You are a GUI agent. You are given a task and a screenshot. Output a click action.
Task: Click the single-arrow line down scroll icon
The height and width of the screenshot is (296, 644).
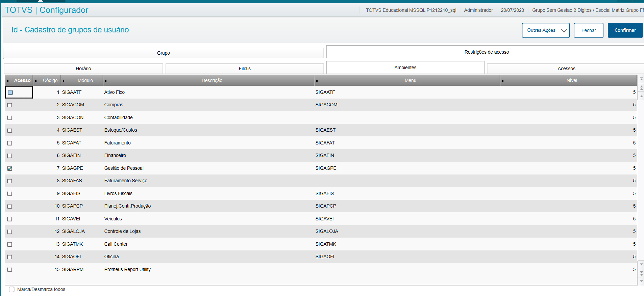coord(642,264)
